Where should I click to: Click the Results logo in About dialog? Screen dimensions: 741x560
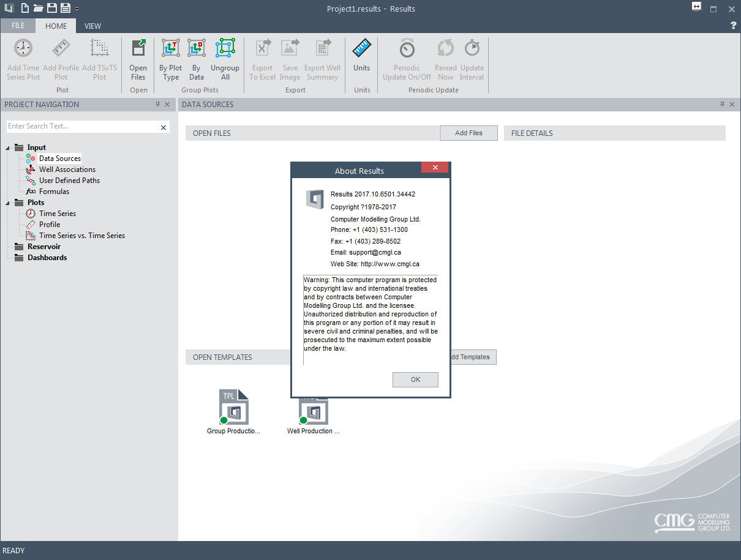click(314, 200)
